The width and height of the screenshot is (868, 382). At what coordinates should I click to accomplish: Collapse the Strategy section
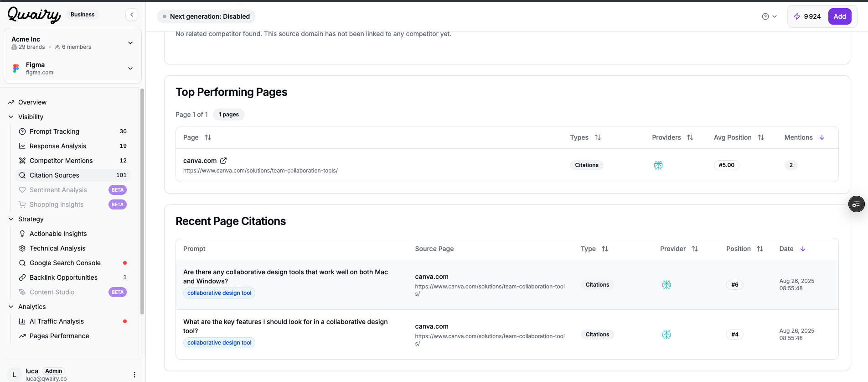point(11,219)
